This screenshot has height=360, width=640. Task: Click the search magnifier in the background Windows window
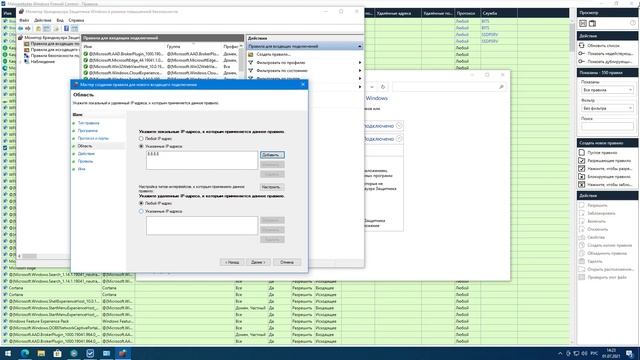coord(501,87)
